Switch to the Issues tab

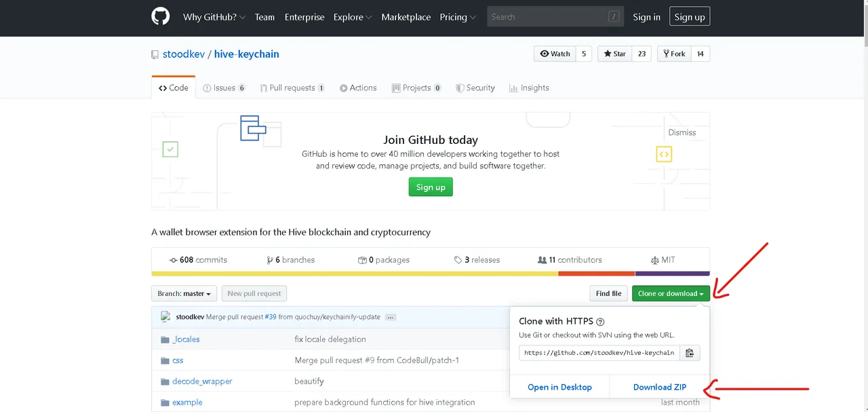click(224, 88)
